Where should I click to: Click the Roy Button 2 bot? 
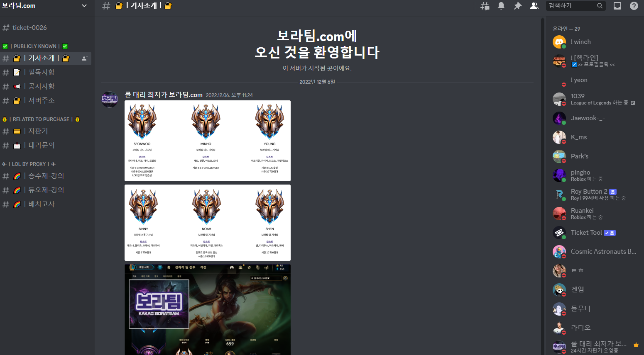pyautogui.click(x=594, y=195)
